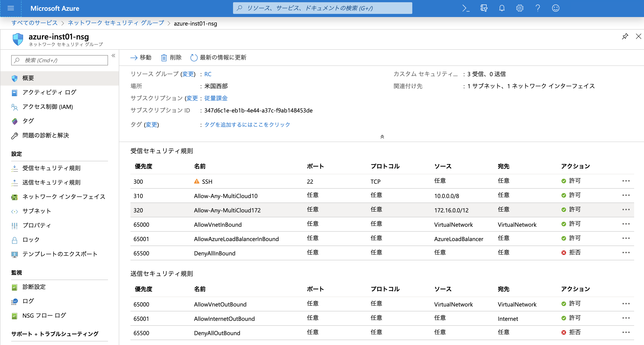The height and width of the screenshot is (345, 644).
Task: Select the Allow-Any-MultiCloud172 rule name
Action: click(227, 210)
